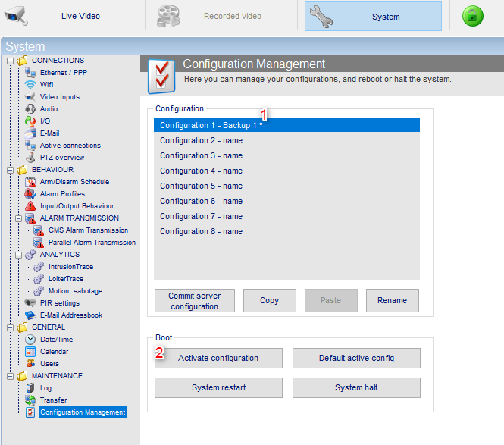Screen dimensions: 504x445
Task: Click the Ethernet / PPP network icon
Action: [30, 73]
